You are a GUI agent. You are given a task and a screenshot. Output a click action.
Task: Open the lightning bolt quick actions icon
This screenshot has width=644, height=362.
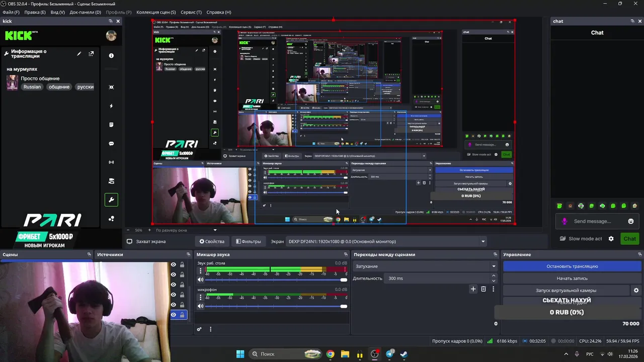pyautogui.click(x=111, y=106)
